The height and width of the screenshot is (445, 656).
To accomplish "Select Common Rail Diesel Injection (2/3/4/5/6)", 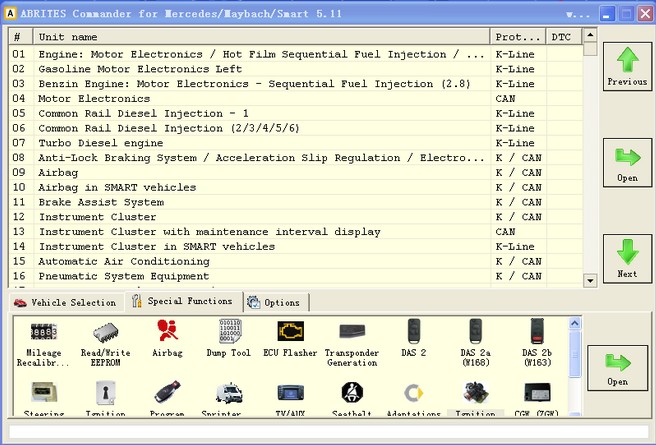I will point(296,128).
